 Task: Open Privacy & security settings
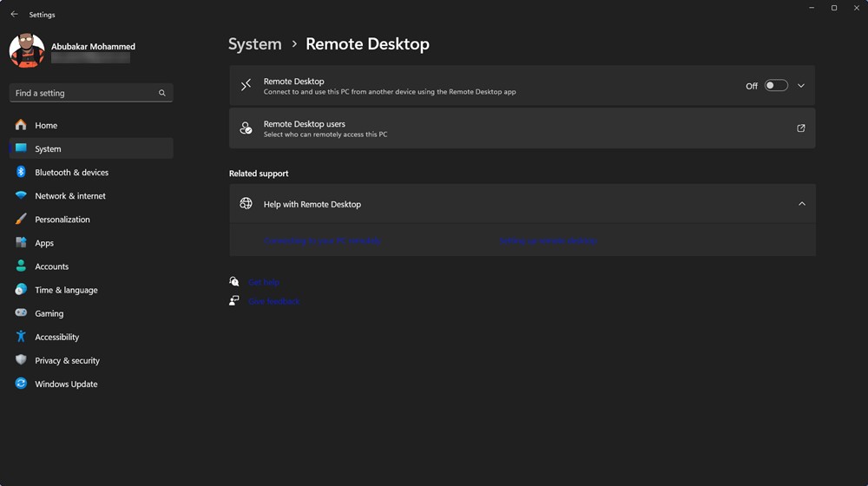pyautogui.click(x=91, y=360)
